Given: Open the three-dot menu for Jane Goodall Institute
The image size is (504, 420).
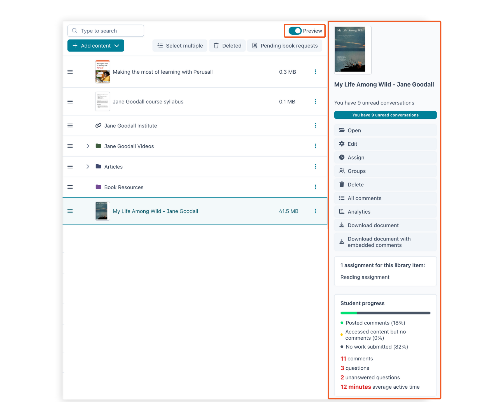Looking at the screenshot, I should tap(316, 125).
